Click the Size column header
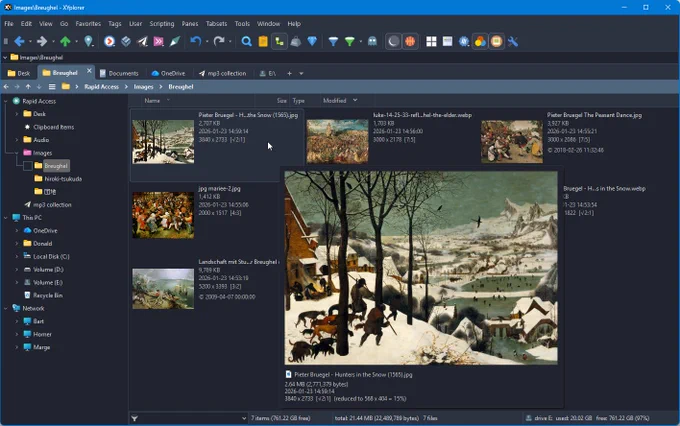 pos(282,100)
